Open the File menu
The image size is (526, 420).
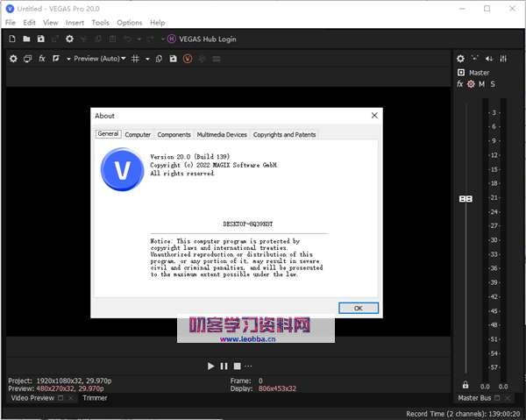(x=11, y=23)
